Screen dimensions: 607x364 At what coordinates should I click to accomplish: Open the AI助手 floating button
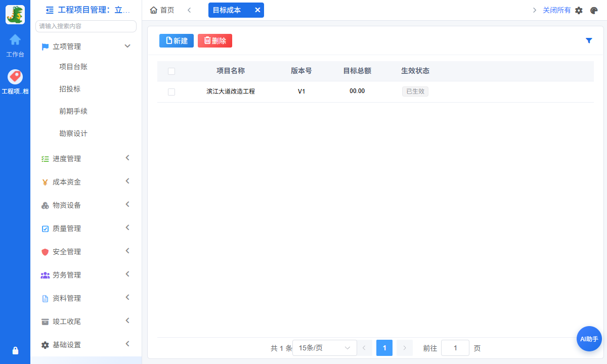click(589, 339)
